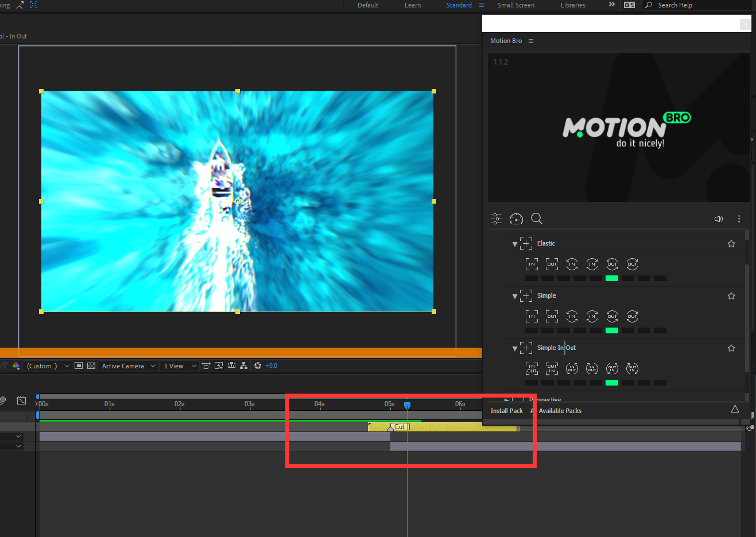Click the speedometer icon in Motion Bro
The height and width of the screenshot is (537, 756).
point(516,219)
